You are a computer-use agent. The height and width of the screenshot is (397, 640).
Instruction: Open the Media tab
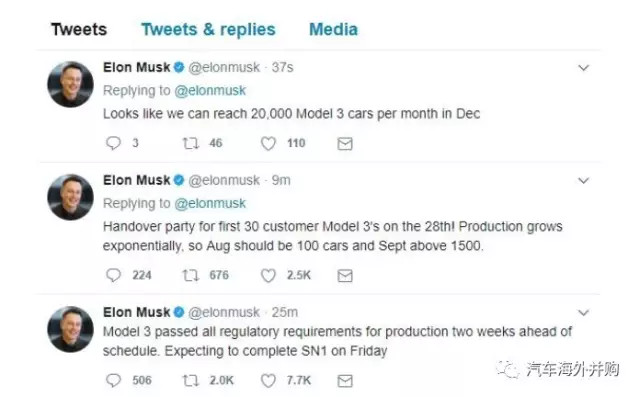(x=333, y=29)
